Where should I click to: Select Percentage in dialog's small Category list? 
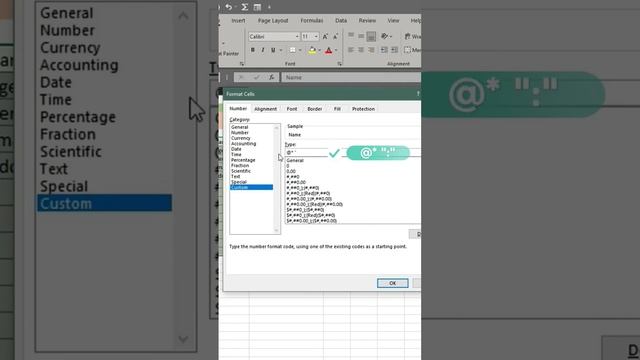coord(243,160)
